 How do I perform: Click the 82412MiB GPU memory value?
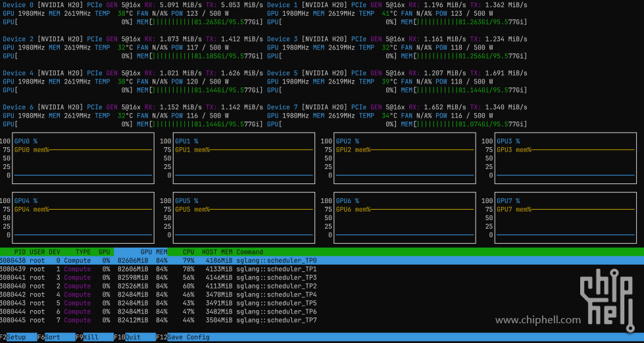[x=133, y=320]
